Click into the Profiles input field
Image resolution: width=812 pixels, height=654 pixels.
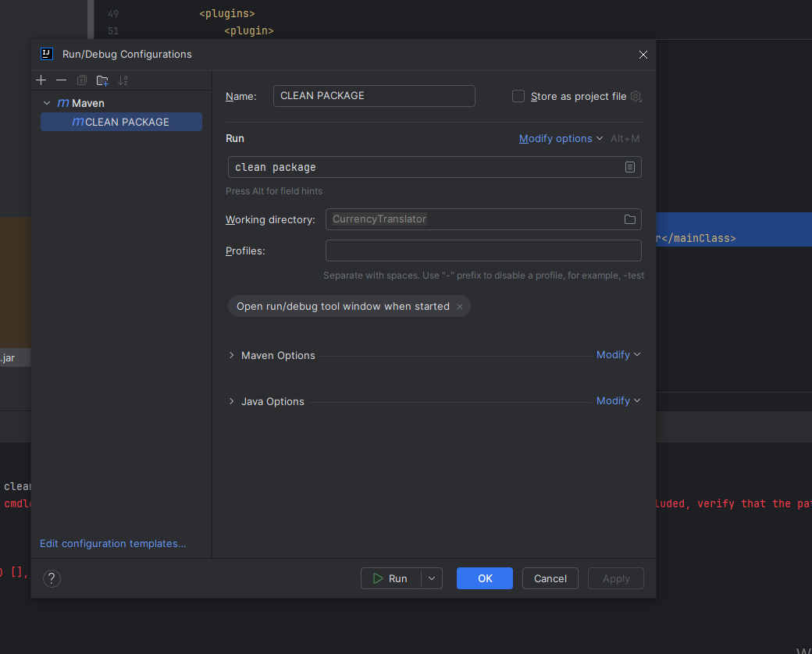pyautogui.click(x=483, y=251)
